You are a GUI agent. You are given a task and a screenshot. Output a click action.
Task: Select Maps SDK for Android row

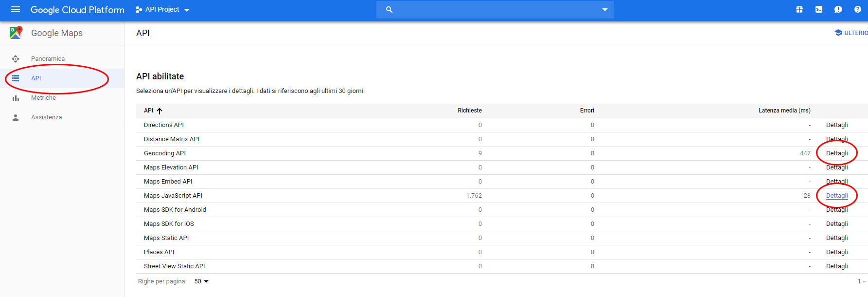point(502,210)
